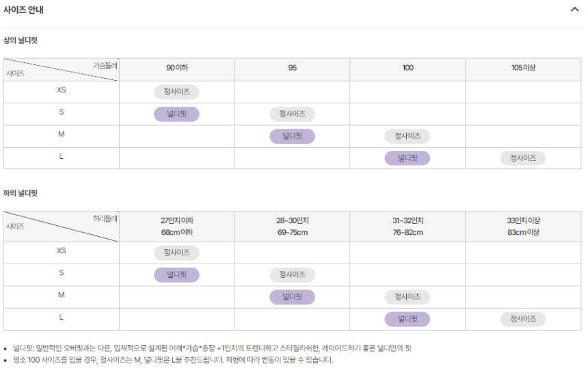
Task: Click 정사이즈 badge in 하의 XS row
Action: pos(176,253)
